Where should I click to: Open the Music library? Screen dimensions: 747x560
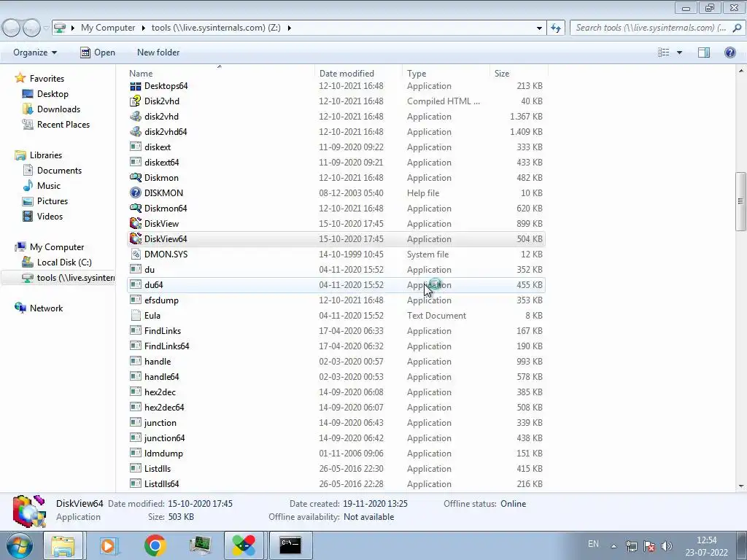(x=49, y=186)
